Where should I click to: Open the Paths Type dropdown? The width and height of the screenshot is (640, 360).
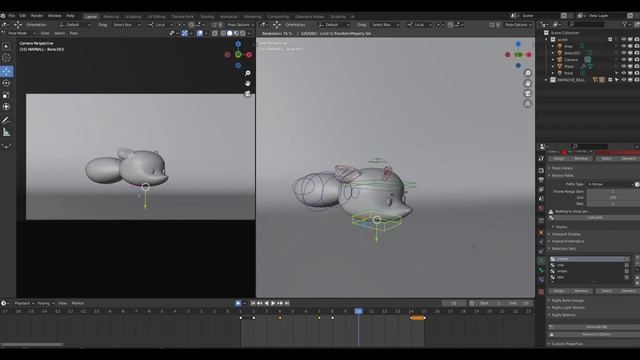(610, 184)
